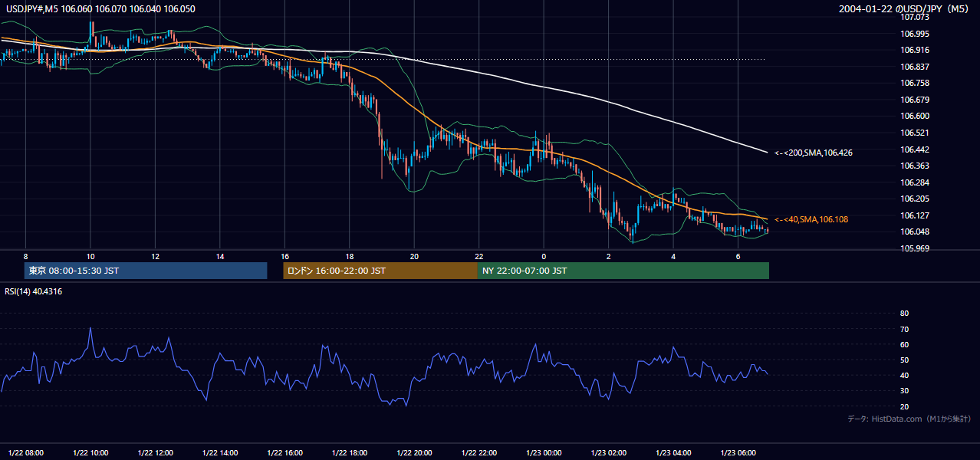This screenshot has width=980, height=460.
Task: Click the 1/23 00:00 bottom time label
Action: click(544, 452)
